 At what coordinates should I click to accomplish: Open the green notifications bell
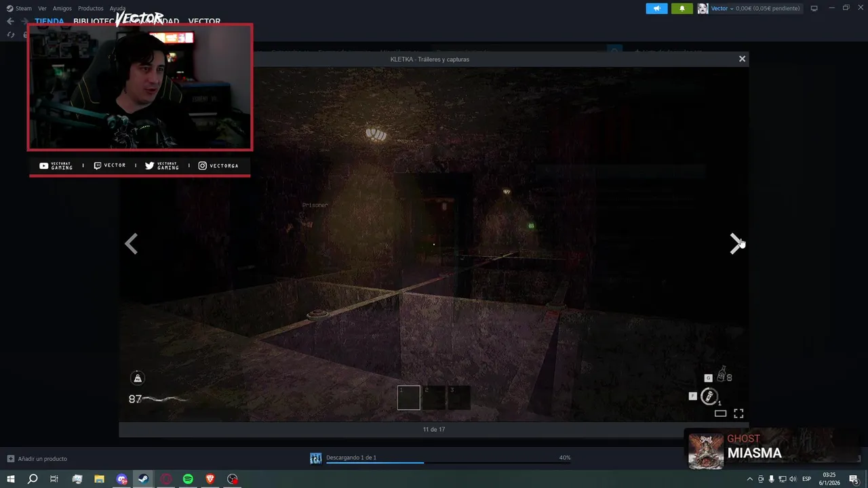pyautogui.click(x=682, y=8)
